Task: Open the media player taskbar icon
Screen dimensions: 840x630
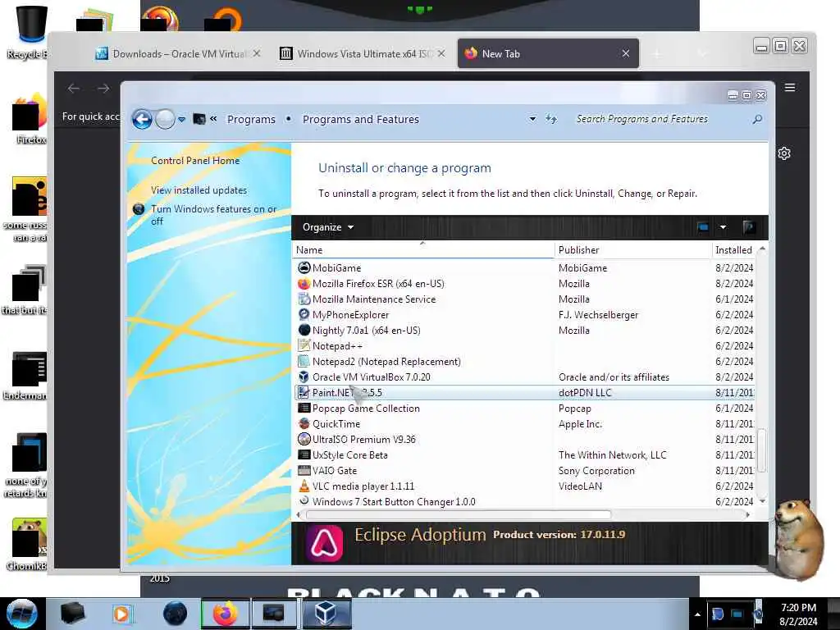Action: tap(121, 614)
